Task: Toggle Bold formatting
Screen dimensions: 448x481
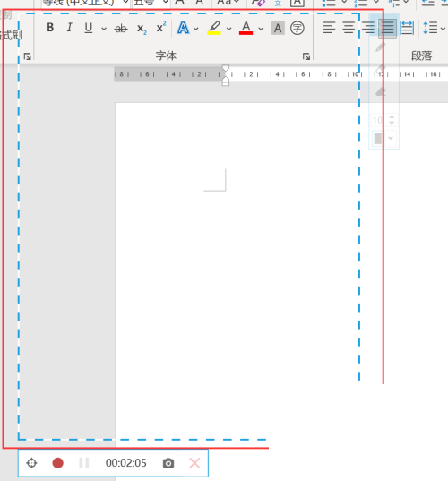Action: tap(50, 28)
